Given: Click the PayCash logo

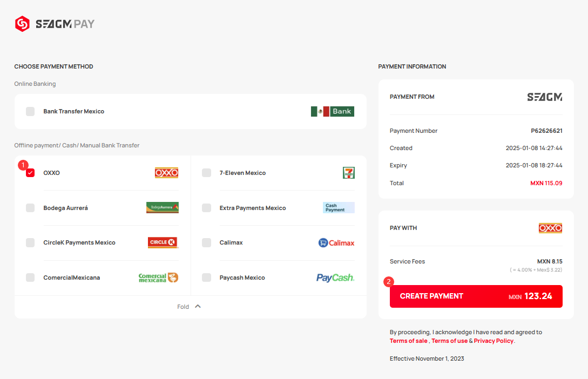Looking at the screenshot, I should (335, 278).
